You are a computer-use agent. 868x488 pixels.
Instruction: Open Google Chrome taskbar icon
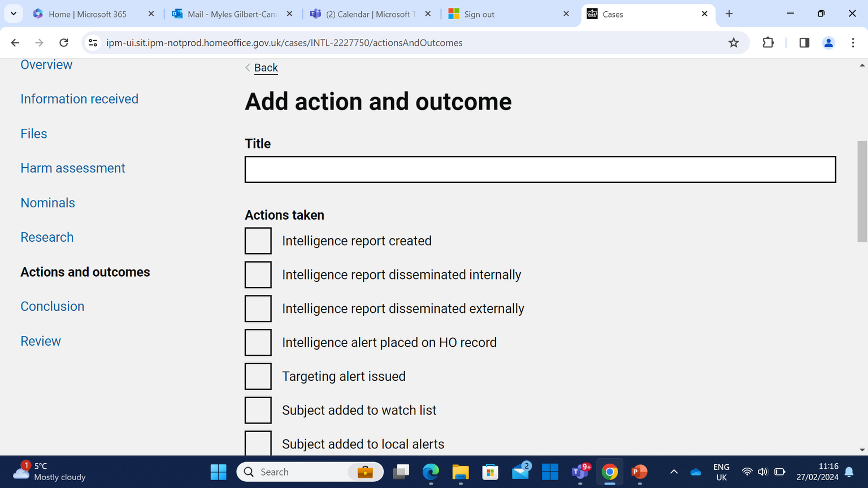point(610,472)
